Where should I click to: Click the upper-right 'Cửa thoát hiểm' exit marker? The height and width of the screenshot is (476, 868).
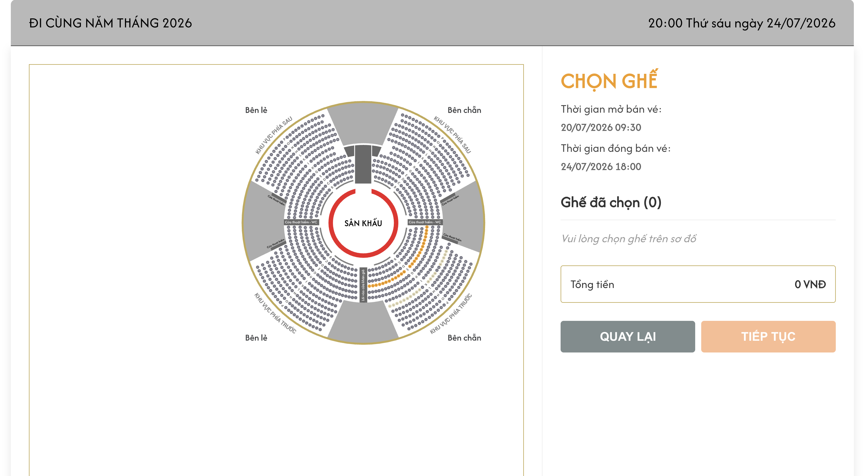click(x=450, y=200)
